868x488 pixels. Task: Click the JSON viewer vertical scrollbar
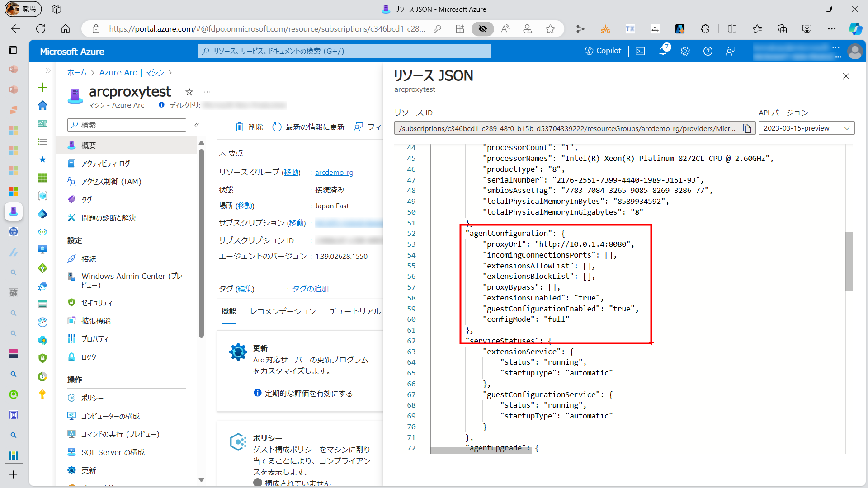click(849, 261)
